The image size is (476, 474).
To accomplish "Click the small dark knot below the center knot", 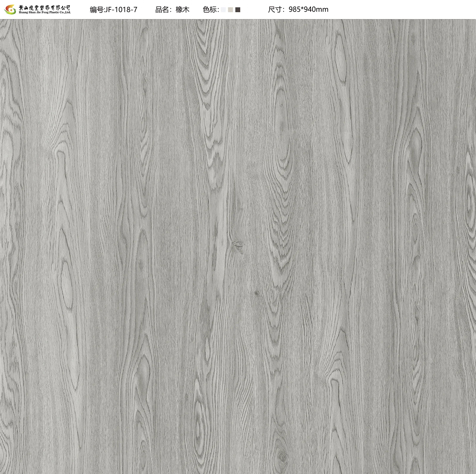I will click(x=257, y=293).
